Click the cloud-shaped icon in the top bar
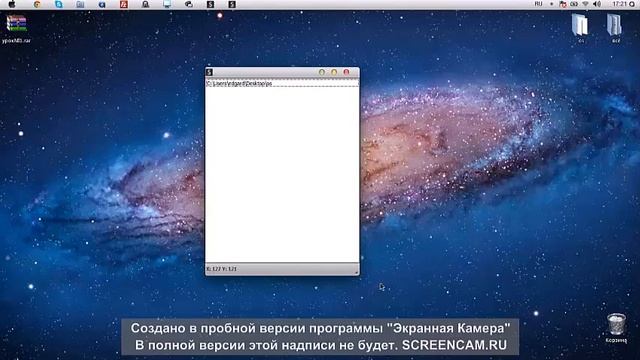This screenshot has height=360, width=640. (189, 4)
